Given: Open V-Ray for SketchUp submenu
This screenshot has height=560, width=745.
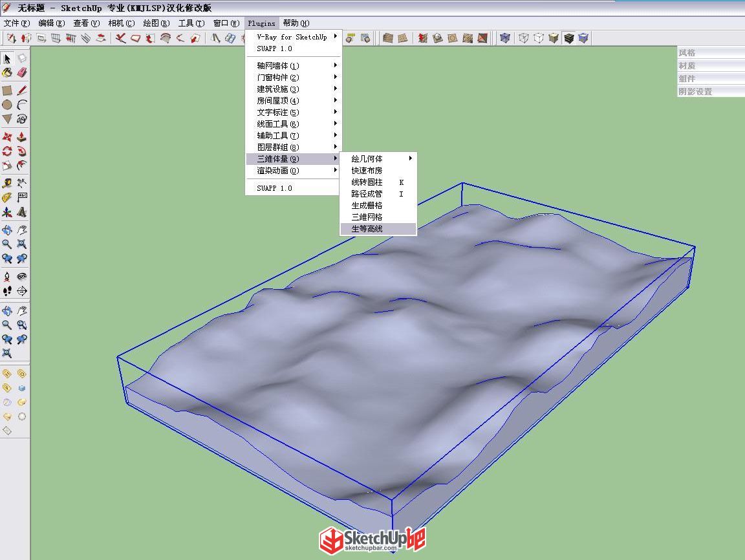Looking at the screenshot, I should pyautogui.click(x=293, y=37).
